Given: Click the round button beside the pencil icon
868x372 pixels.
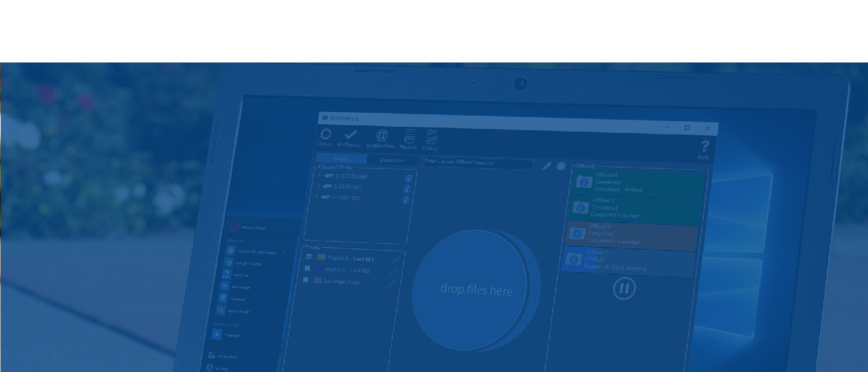Looking at the screenshot, I should [x=561, y=166].
